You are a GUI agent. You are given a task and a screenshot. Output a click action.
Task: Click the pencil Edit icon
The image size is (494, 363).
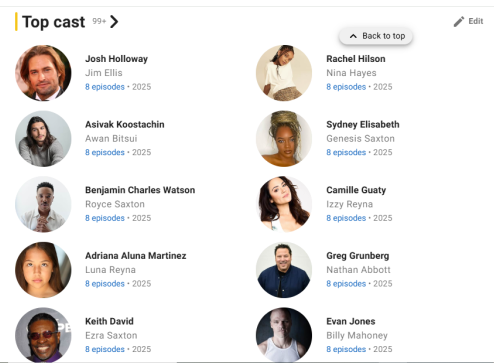pyautogui.click(x=459, y=22)
